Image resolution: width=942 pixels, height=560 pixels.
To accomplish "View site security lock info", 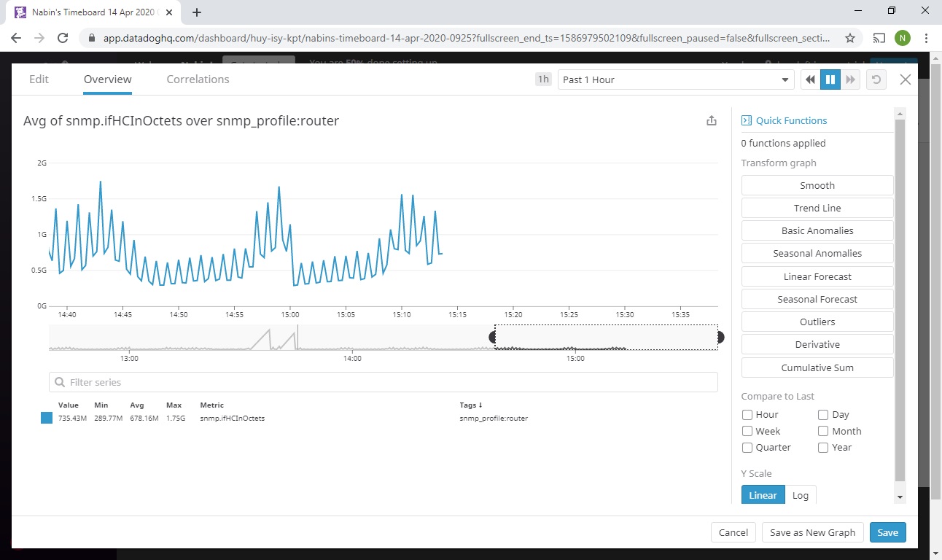I will tap(91, 38).
